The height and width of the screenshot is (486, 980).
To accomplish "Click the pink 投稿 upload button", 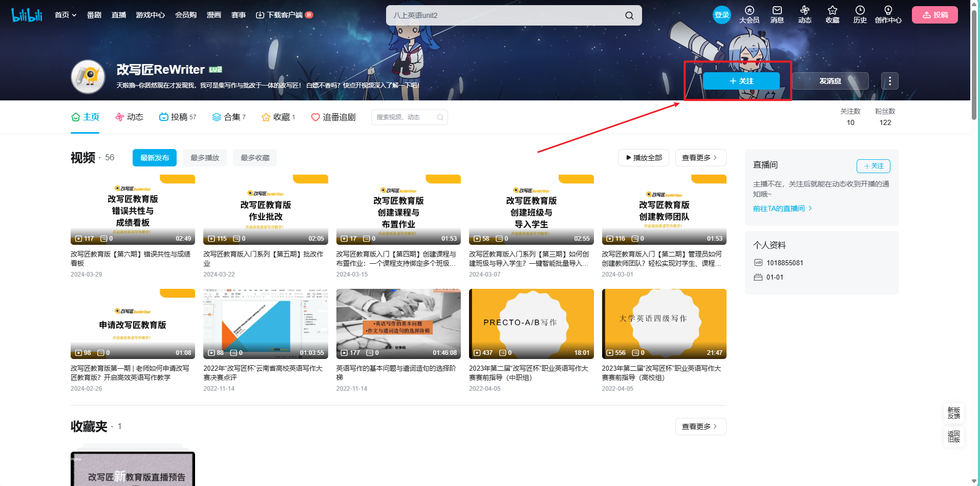I will click(x=934, y=15).
